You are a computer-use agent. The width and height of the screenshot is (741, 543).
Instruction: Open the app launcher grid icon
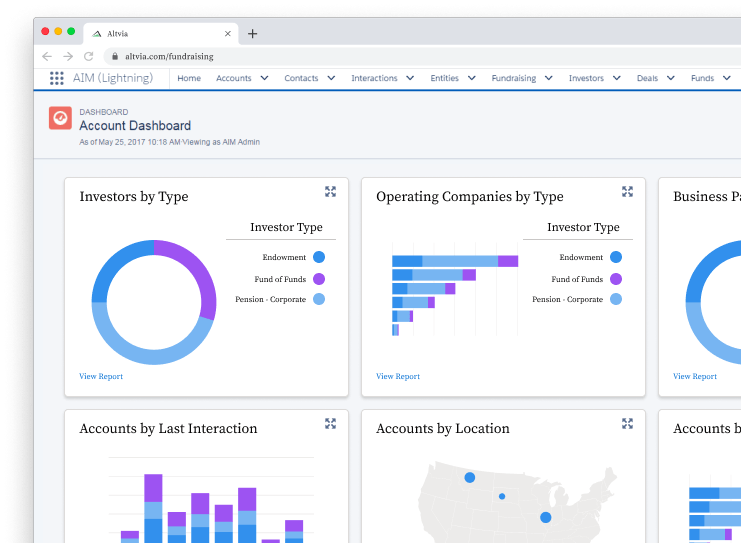pos(57,78)
